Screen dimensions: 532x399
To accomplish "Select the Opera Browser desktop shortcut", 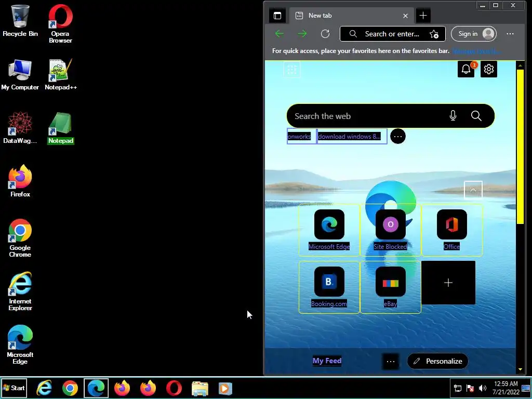I will [60, 24].
